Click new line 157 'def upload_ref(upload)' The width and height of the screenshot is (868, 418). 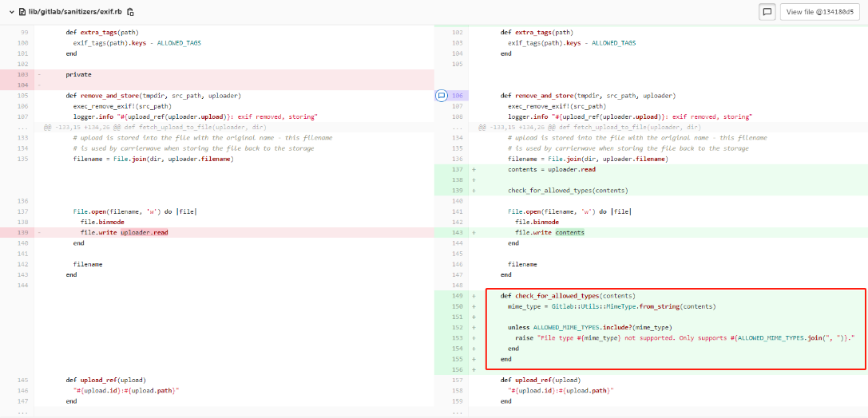click(541, 380)
